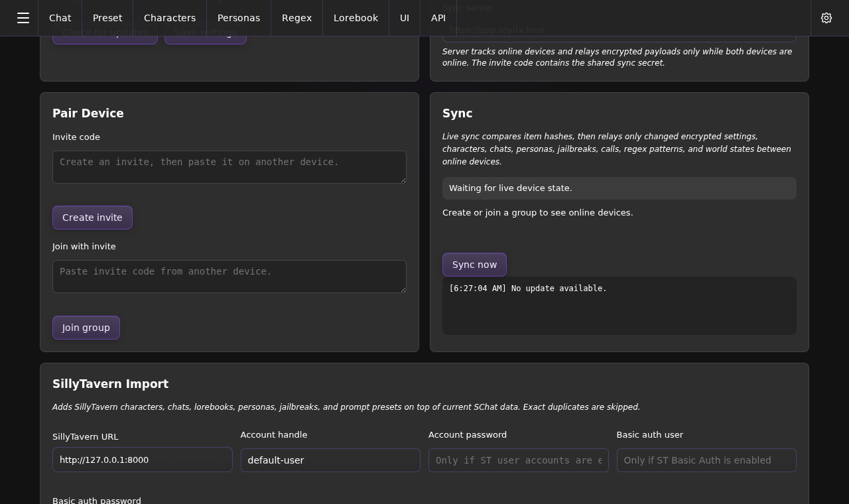Click the Sync now button

coord(474,265)
